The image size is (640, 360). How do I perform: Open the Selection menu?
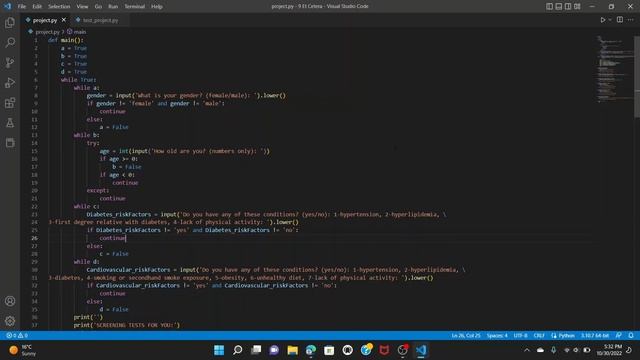click(x=59, y=7)
